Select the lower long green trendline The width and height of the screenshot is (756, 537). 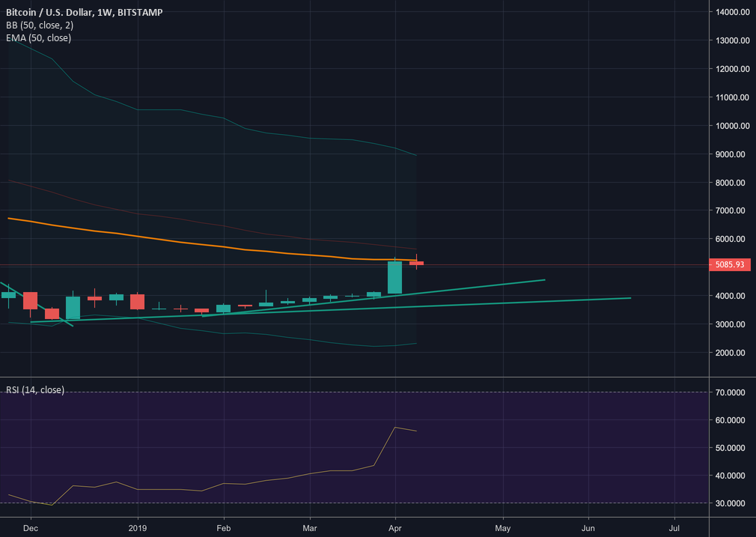point(524,302)
